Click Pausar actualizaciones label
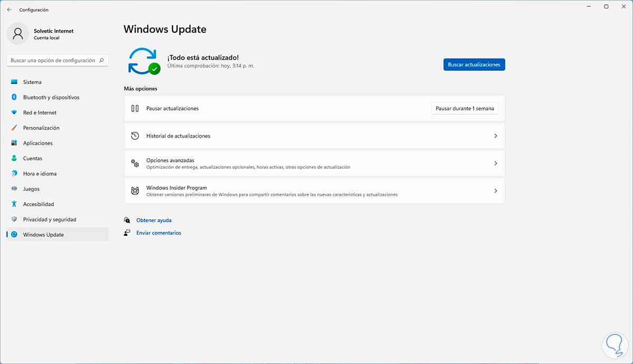This screenshot has width=633, height=364. pyautogui.click(x=172, y=108)
